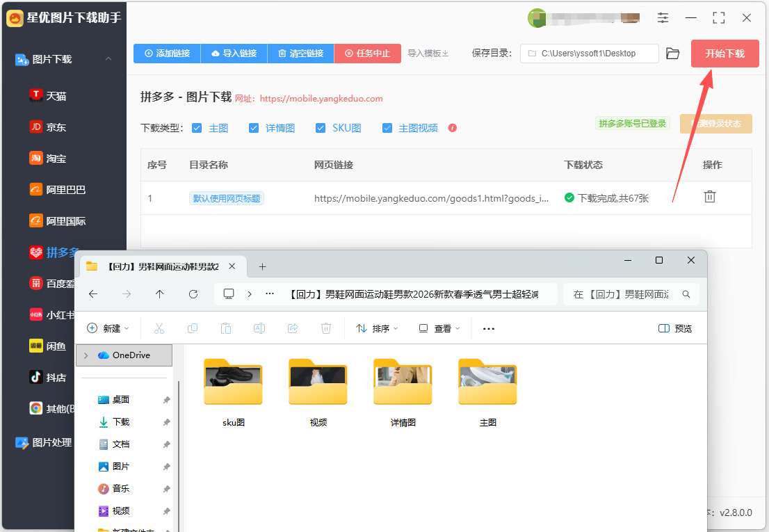Open the Explorer more options ellipsis menu

pyautogui.click(x=489, y=328)
